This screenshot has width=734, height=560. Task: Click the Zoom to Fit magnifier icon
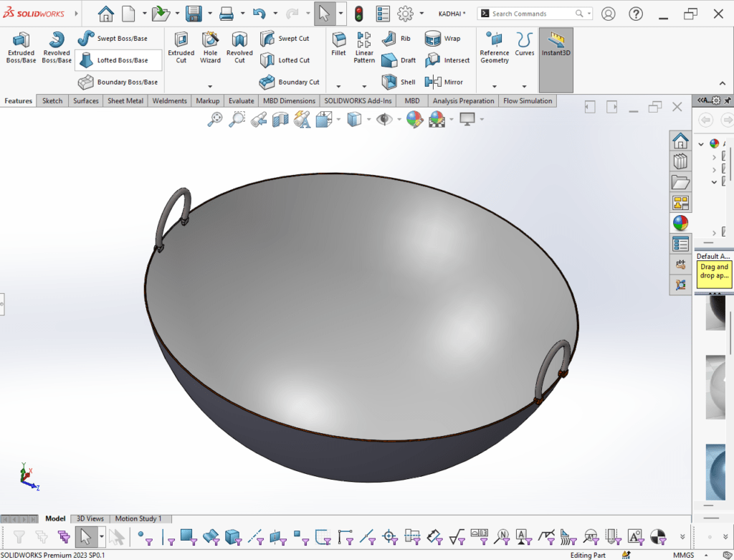coord(214,120)
